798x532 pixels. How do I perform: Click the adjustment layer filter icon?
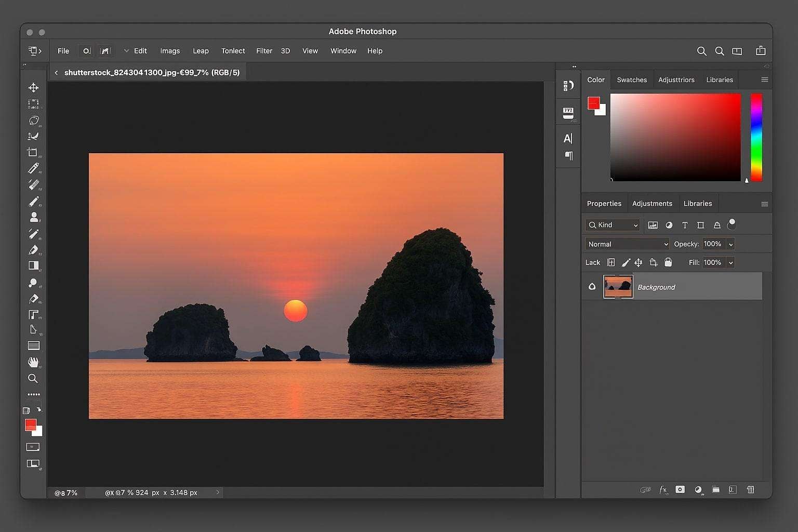click(x=669, y=225)
